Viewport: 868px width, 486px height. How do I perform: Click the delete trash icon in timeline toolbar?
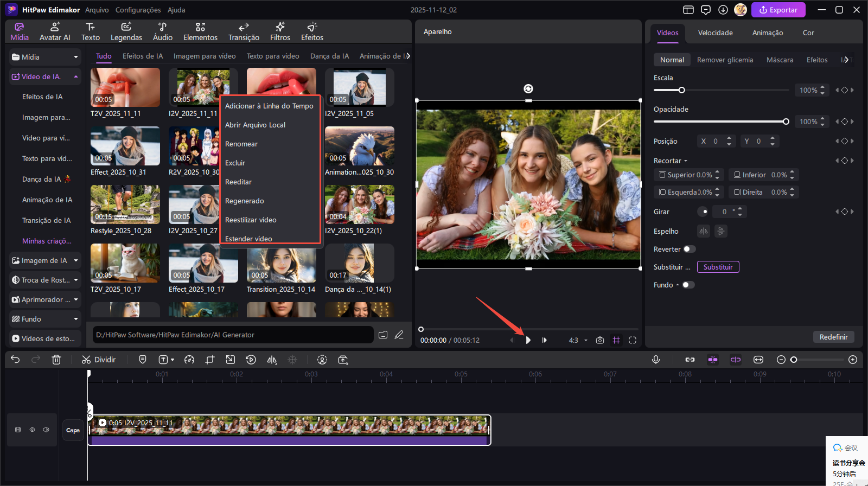click(x=56, y=360)
